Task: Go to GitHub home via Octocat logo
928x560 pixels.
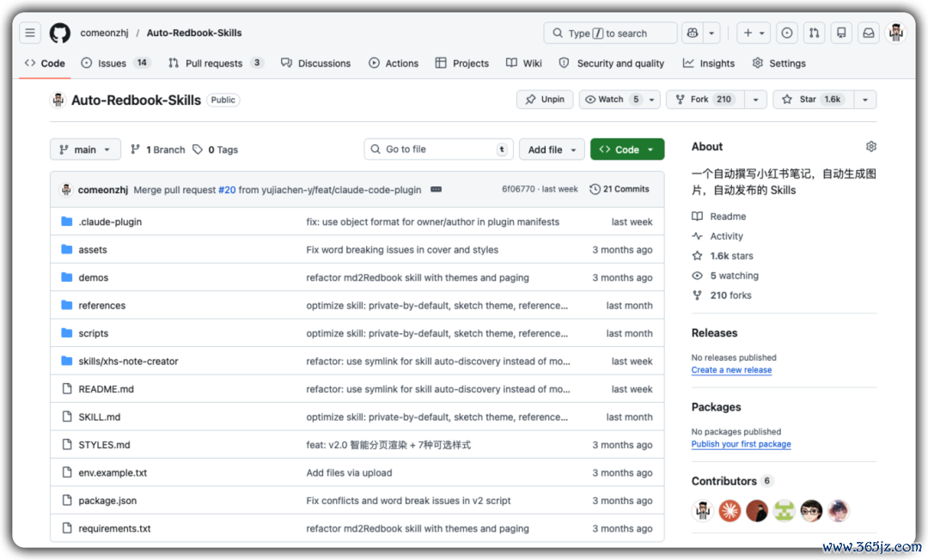Action: 60,33
